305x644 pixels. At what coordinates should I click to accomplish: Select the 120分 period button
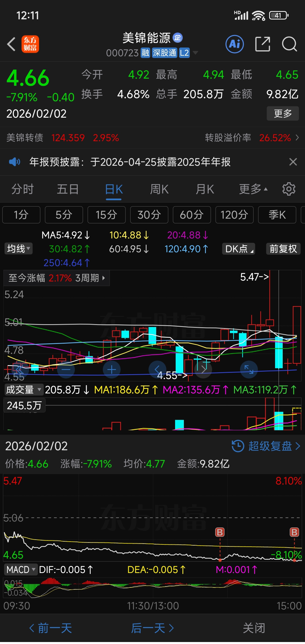coord(234,215)
